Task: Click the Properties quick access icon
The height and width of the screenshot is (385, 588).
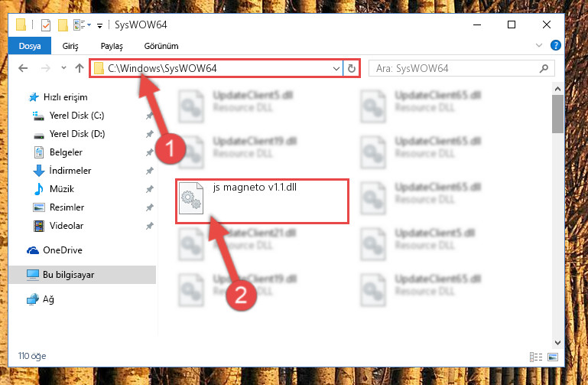Action: (46, 25)
